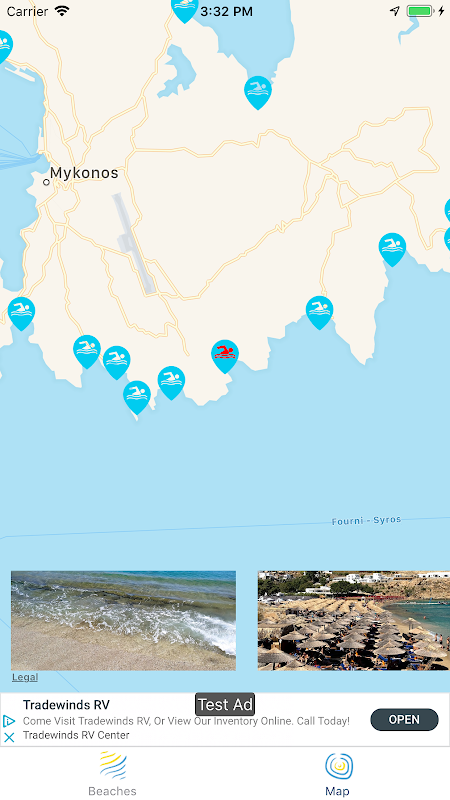Tap the southernmost beach pin on the peninsula

tap(137, 397)
